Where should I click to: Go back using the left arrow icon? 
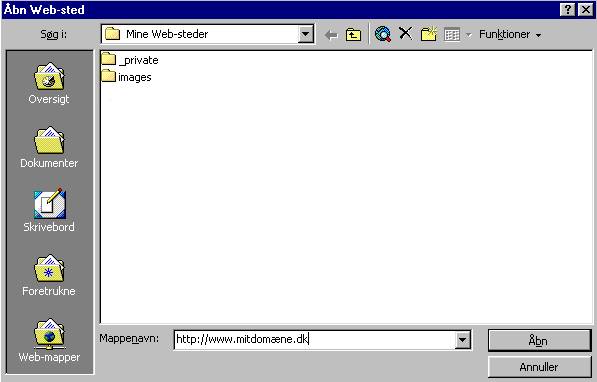(331, 35)
